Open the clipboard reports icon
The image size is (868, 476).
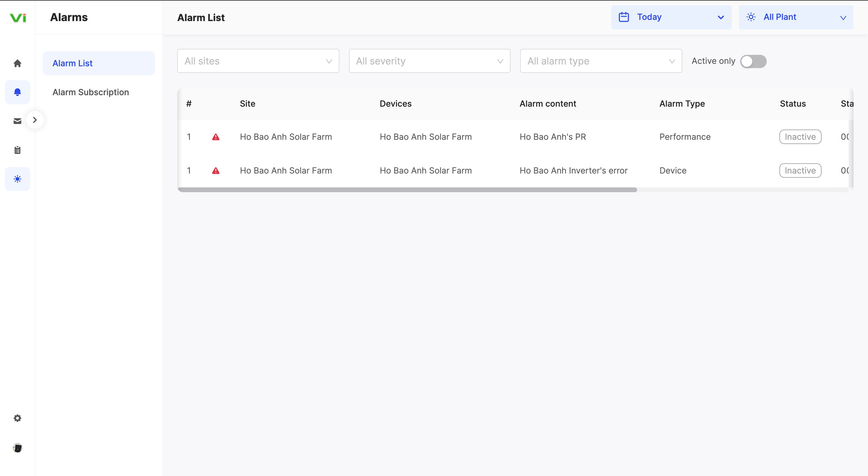coord(17,150)
